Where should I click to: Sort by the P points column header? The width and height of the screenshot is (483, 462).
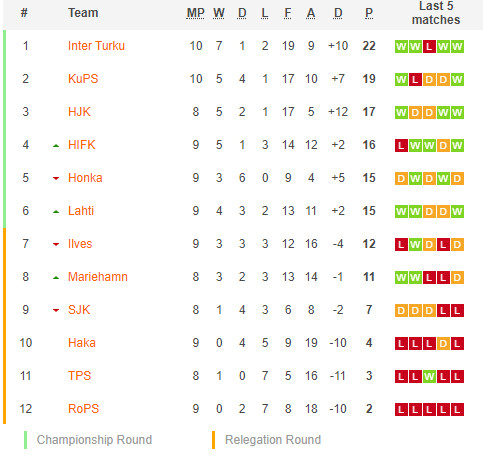pos(369,13)
